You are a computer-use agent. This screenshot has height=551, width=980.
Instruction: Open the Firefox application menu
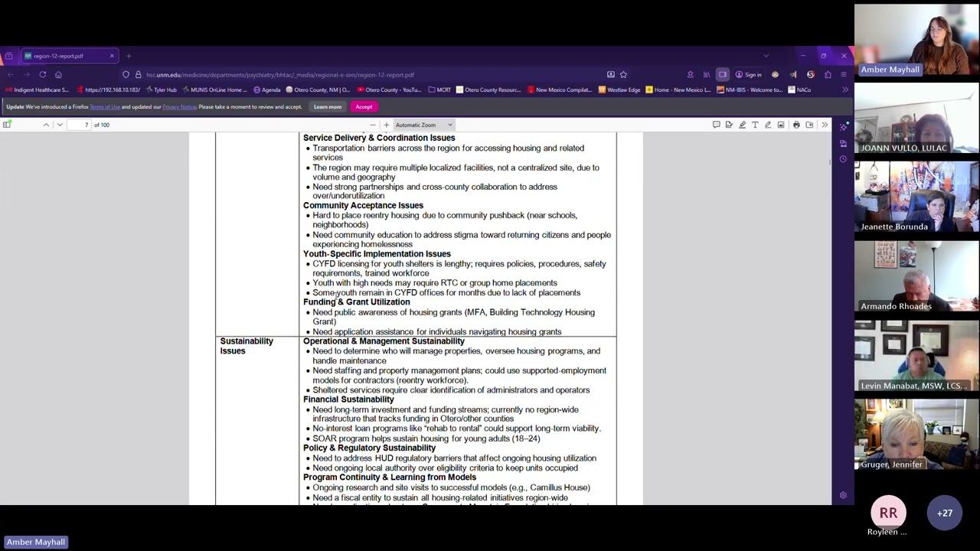(x=844, y=75)
